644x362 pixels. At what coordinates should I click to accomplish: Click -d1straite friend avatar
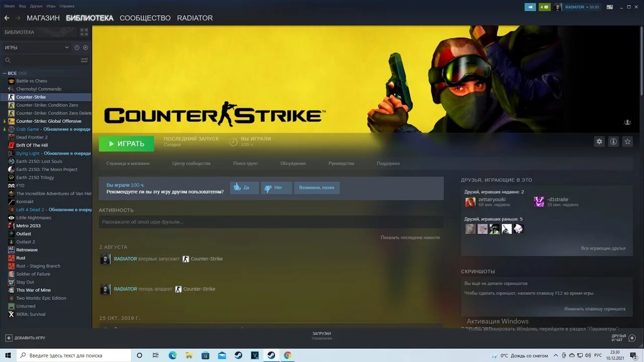tap(539, 202)
